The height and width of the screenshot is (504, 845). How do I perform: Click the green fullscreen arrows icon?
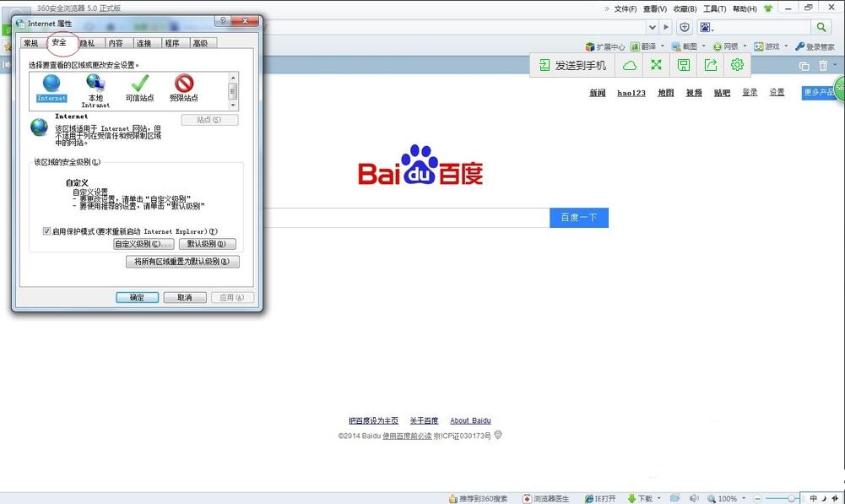pos(656,65)
